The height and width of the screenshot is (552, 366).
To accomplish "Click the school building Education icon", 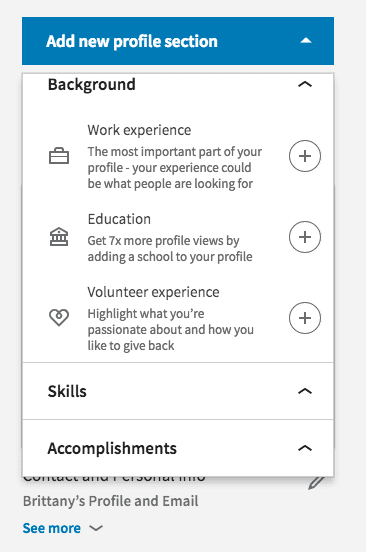I will coord(59,237).
